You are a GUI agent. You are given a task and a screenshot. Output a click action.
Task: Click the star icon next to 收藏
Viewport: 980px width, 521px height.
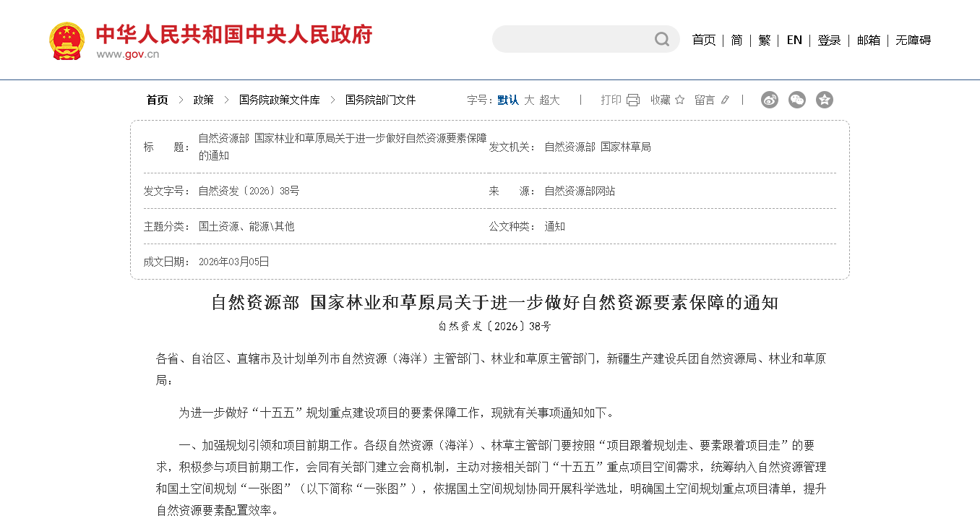(679, 100)
